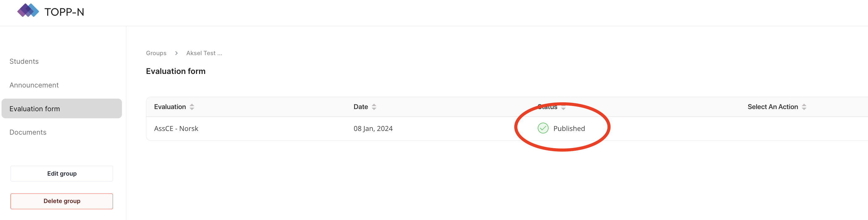Navigate to Groups breadcrumb link
868x220 pixels.
click(156, 53)
